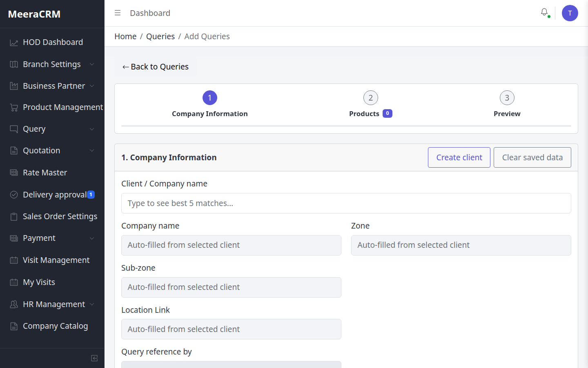
Task: Click the Payment cash icon
Action: click(14, 238)
